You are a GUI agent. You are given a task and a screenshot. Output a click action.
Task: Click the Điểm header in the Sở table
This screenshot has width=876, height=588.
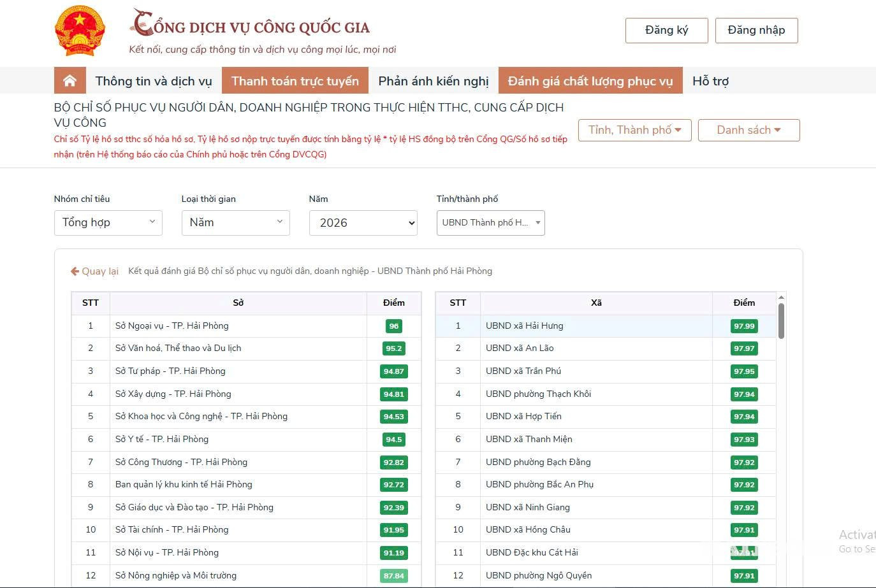pos(394,303)
